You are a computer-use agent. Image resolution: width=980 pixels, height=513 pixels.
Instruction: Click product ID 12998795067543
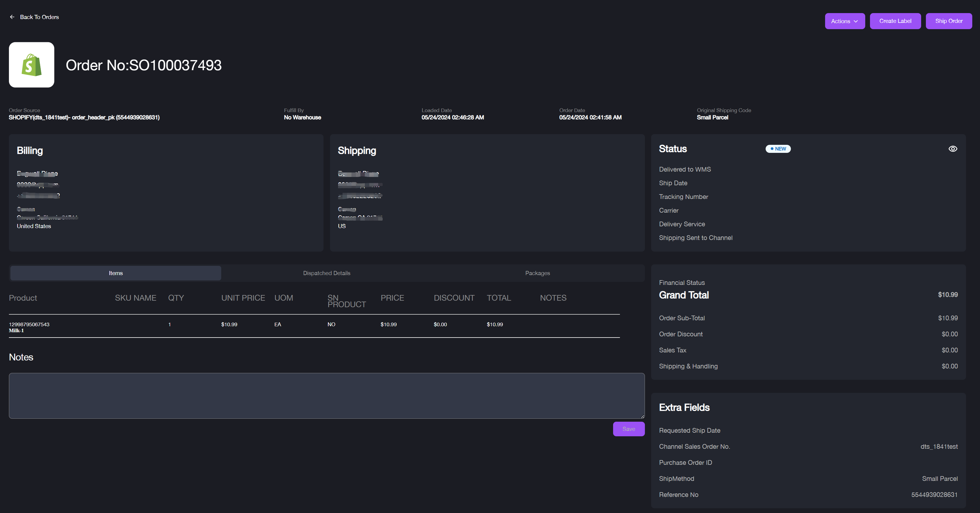click(x=29, y=324)
